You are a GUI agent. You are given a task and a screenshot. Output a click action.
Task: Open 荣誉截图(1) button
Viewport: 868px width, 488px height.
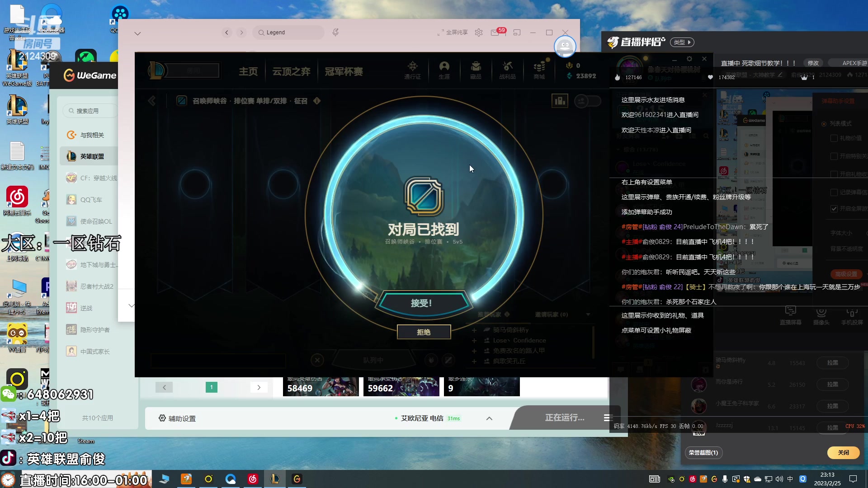tap(703, 453)
